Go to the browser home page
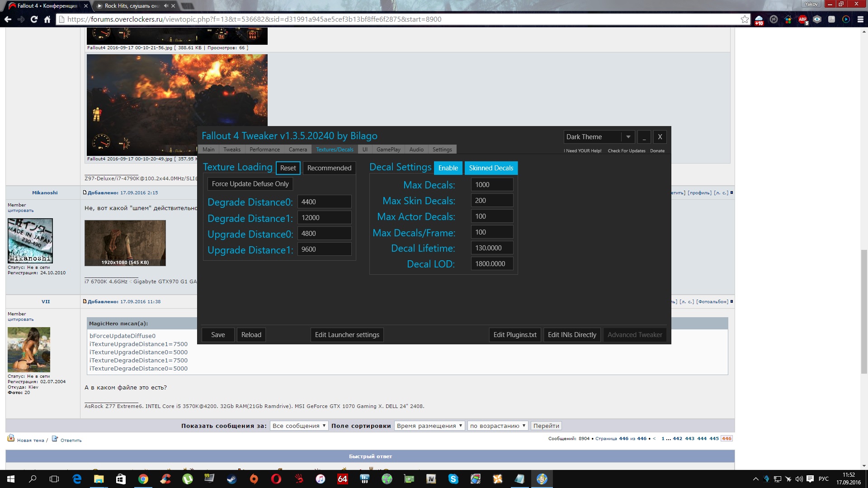The height and width of the screenshot is (488, 868). coord(47,19)
